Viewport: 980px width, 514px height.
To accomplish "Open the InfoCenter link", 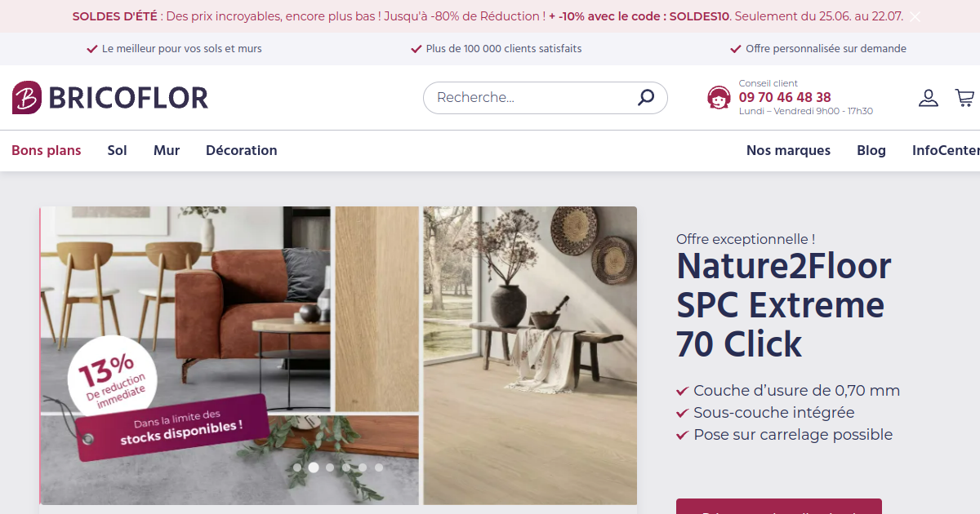I will [x=946, y=150].
